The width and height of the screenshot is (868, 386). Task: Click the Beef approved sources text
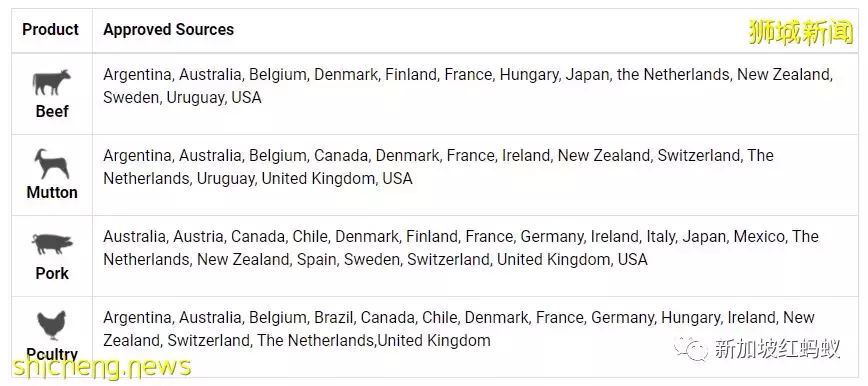468,86
